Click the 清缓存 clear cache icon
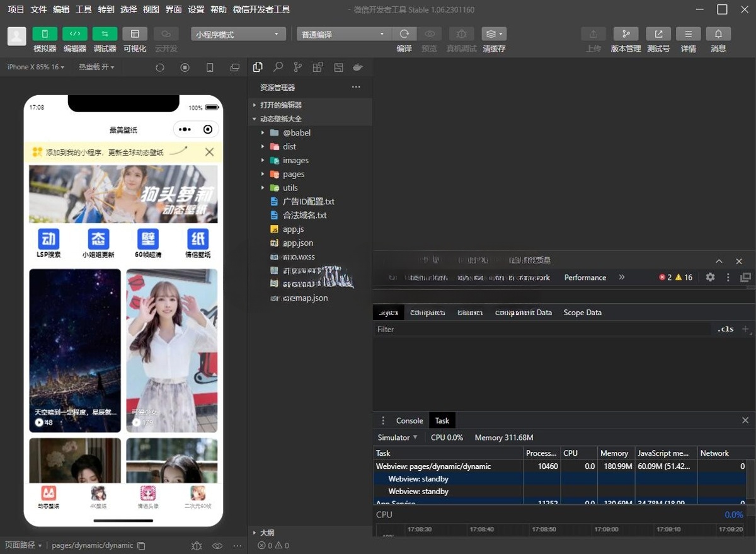The image size is (756, 554). click(494, 34)
